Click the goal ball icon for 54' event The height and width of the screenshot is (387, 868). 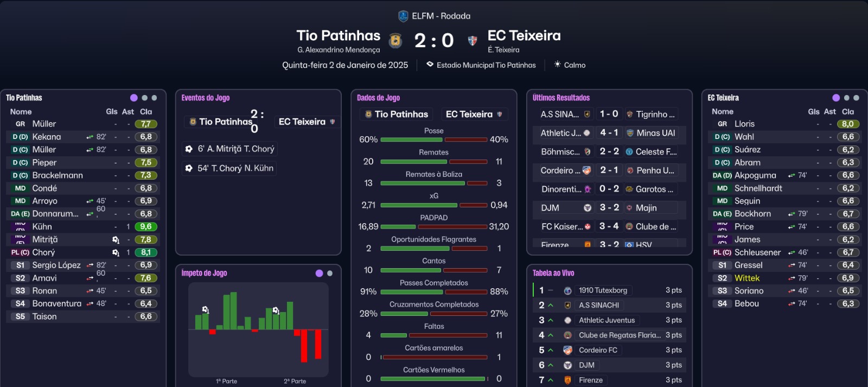pyautogui.click(x=189, y=168)
